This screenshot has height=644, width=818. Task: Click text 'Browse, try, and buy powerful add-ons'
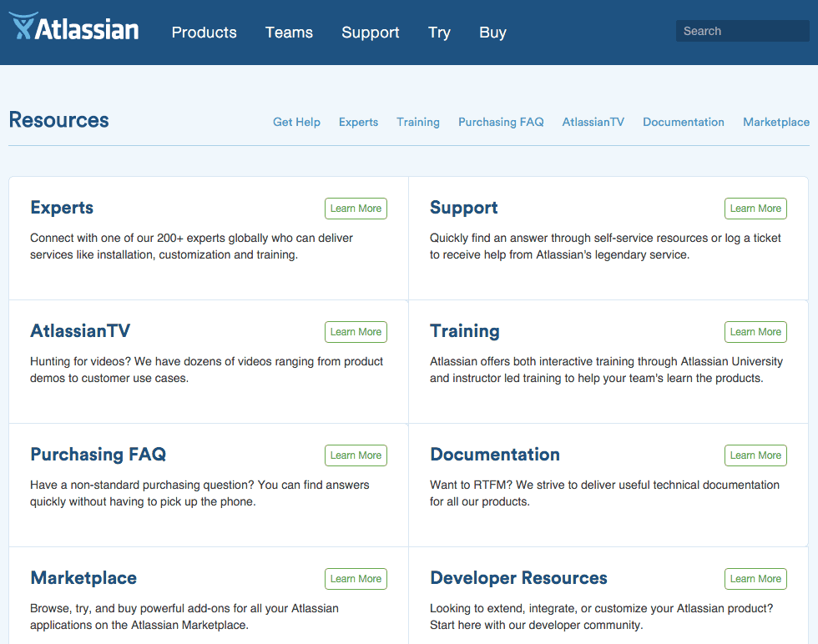[x=130, y=608]
